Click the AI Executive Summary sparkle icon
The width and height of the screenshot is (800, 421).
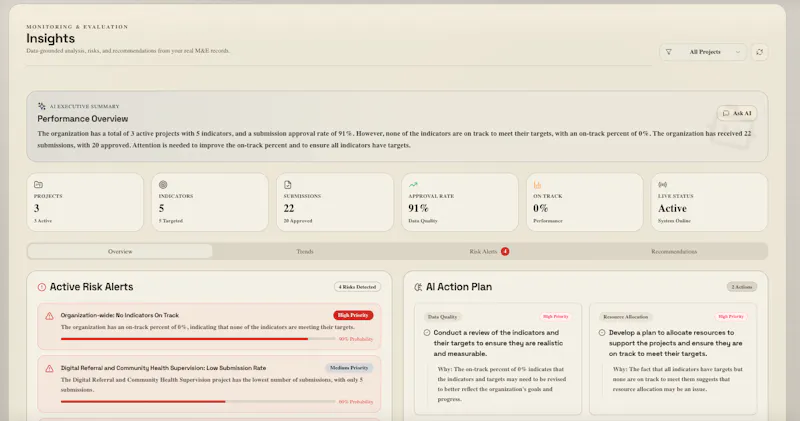click(42, 106)
